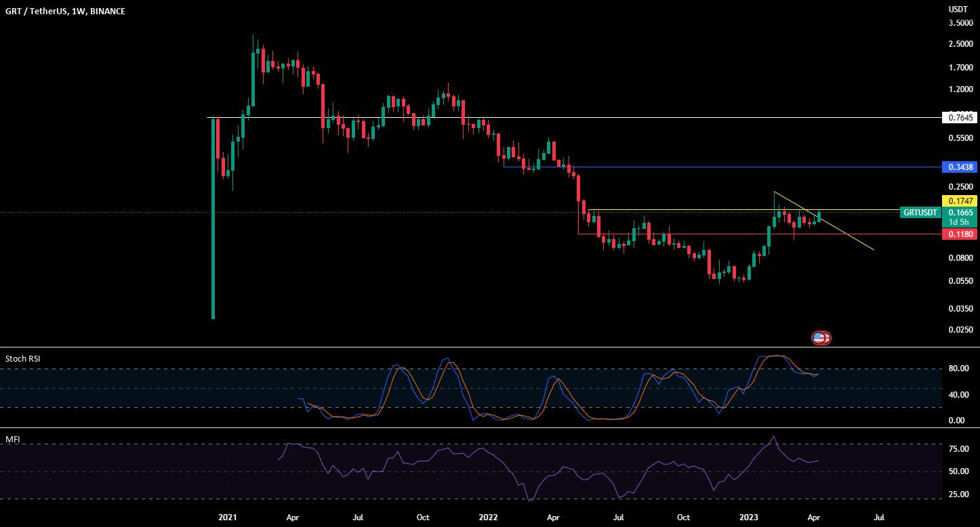Click the 25.00 MFI scale value
Viewport: 980px width, 527px height.
(958, 494)
